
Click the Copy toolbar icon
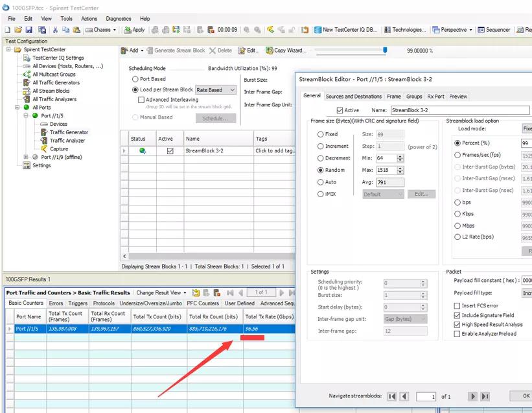(x=65, y=30)
